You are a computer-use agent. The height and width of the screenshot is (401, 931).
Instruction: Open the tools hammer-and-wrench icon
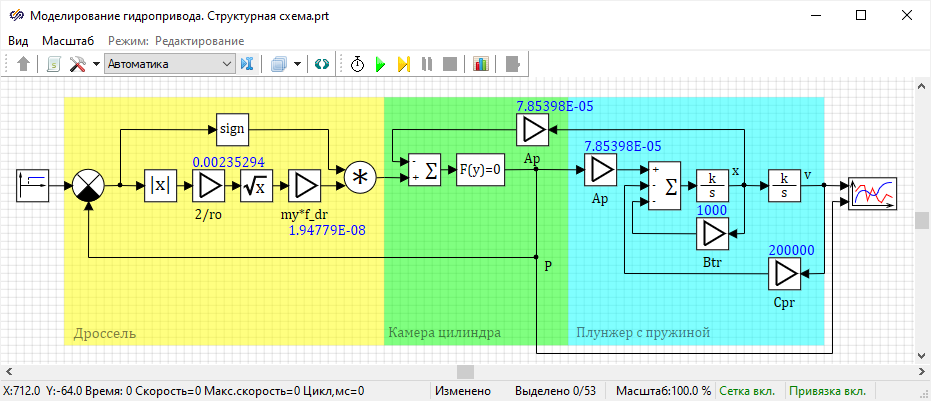point(78,64)
